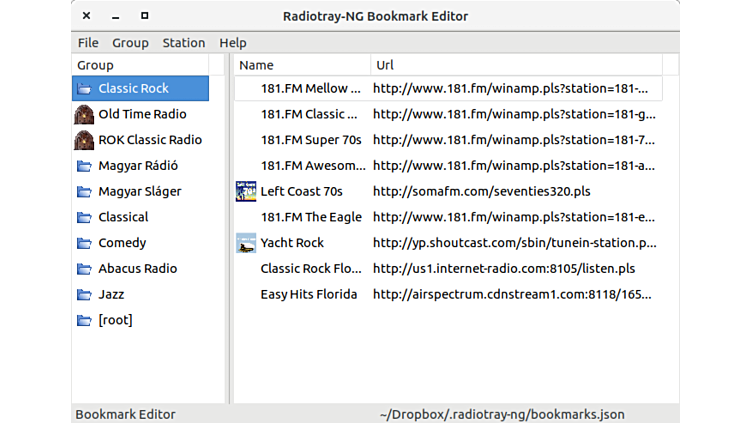Image resolution: width=752 pixels, height=423 pixels.
Task: Click the Classic Rock group folder icon
Action: (85, 88)
